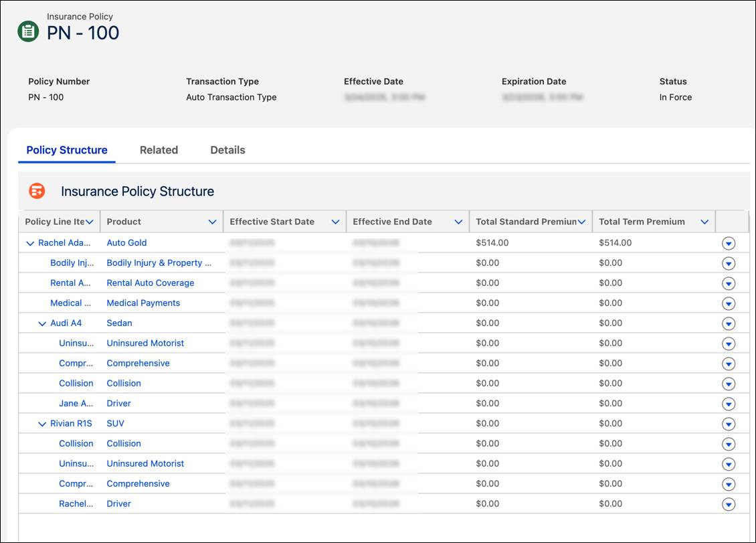The image size is (756, 543).
Task: Open the Rachel Ada... line item link
Action: (x=64, y=243)
